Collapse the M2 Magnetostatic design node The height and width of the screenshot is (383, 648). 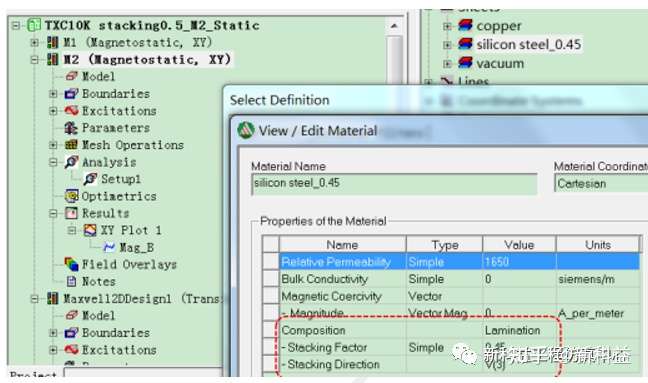pos(35,59)
